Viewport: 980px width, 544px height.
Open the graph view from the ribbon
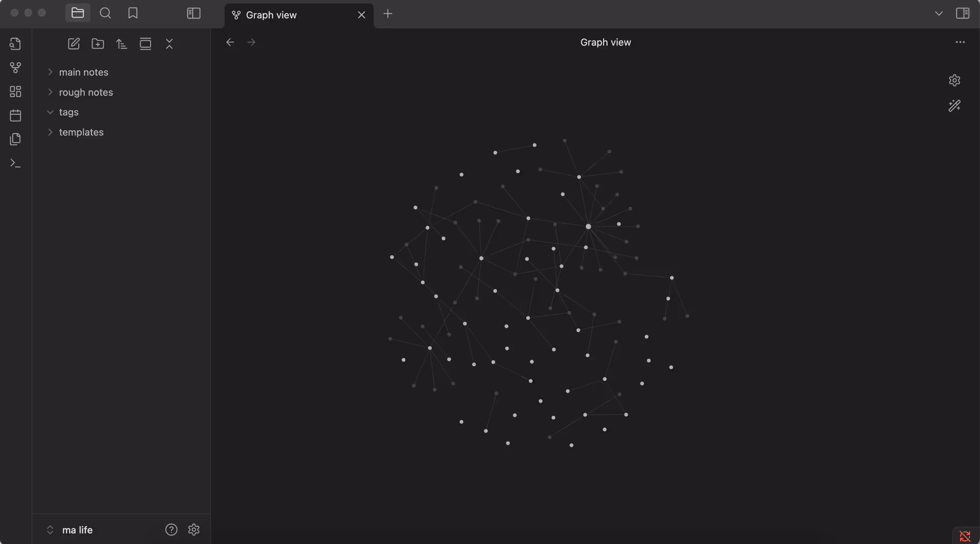click(15, 67)
